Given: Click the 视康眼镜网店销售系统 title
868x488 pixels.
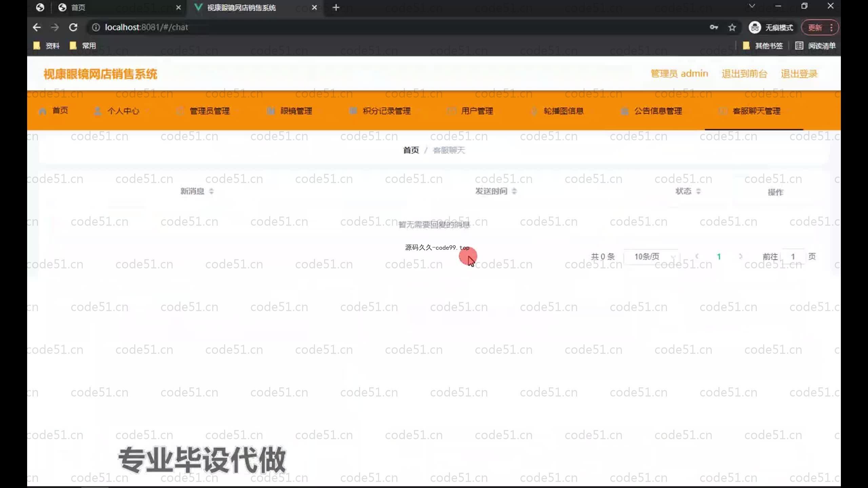Looking at the screenshot, I should [100, 74].
